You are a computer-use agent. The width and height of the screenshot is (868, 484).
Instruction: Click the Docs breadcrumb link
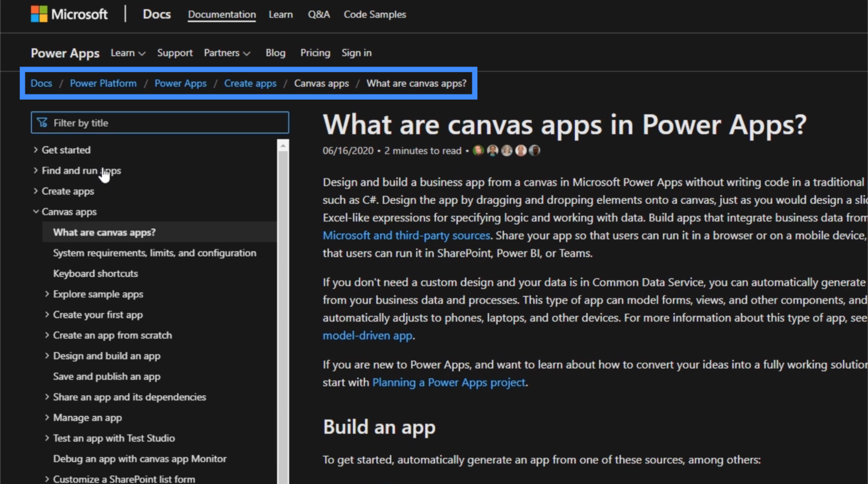tap(41, 83)
